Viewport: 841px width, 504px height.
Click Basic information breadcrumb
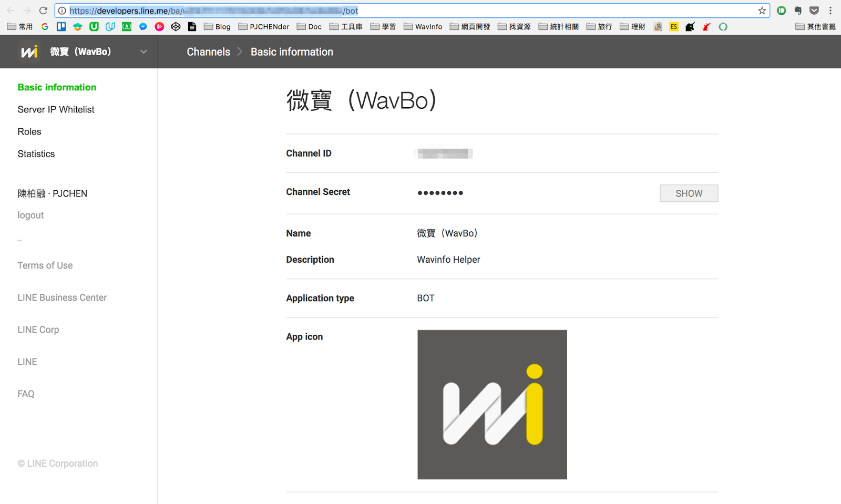[292, 52]
